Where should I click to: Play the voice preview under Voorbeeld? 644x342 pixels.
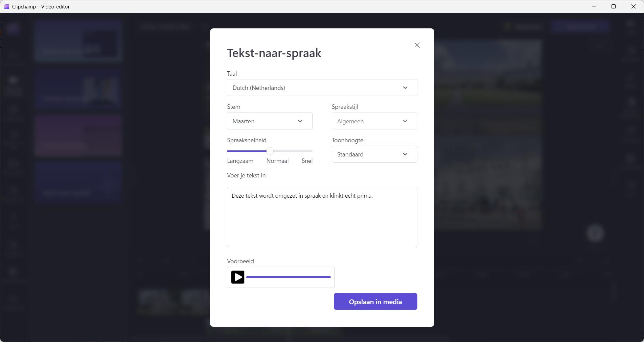pyautogui.click(x=238, y=277)
